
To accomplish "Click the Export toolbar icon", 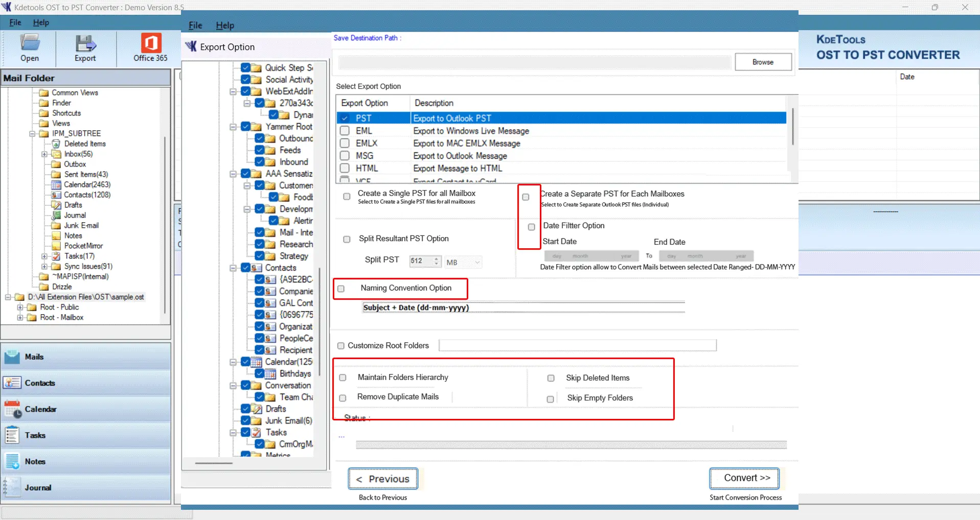I will coord(85,48).
